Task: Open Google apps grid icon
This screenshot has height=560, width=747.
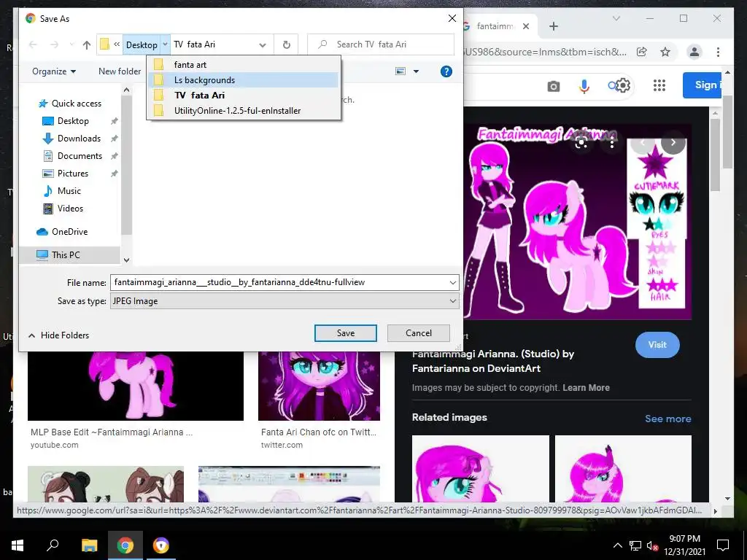Action: (659, 85)
